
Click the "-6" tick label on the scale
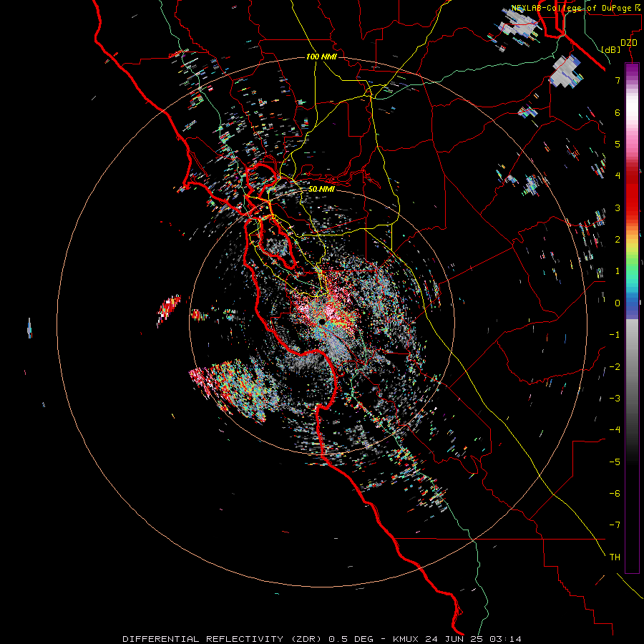pyautogui.click(x=615, y=494)
